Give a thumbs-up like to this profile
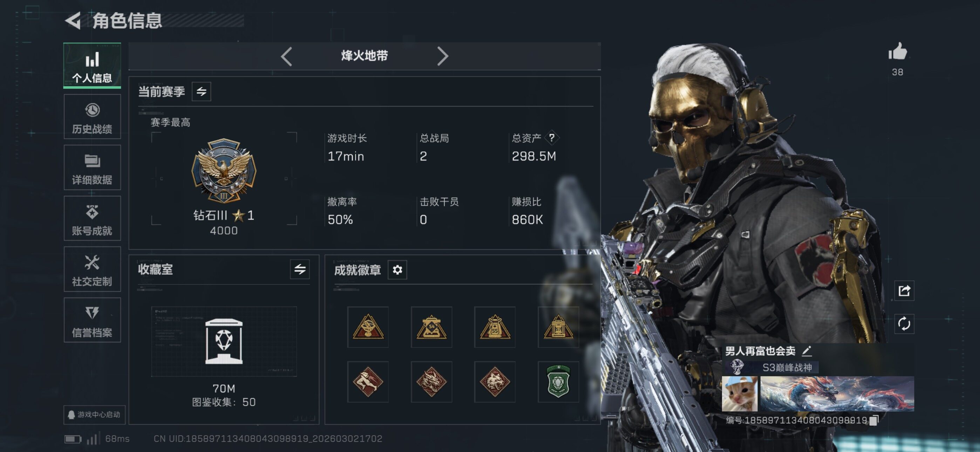This screenshot has height=452, width=980. point(897,52)
